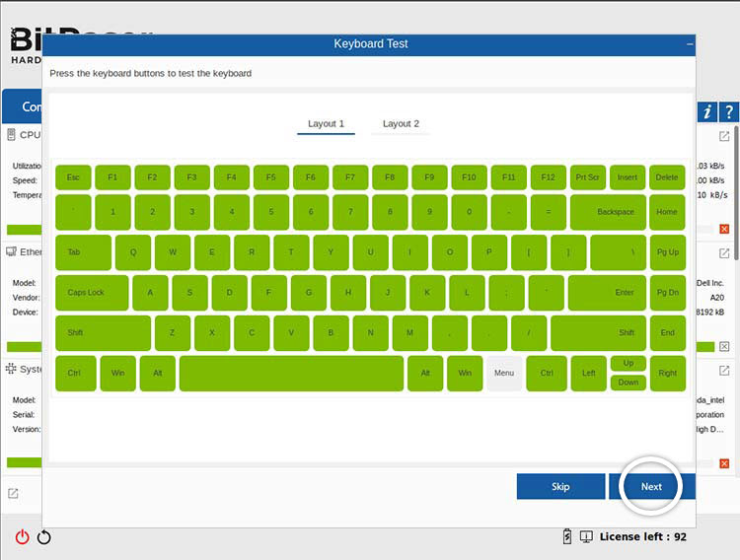
Task: Open CPU panel pop-out icon
Action: (724, 136)
